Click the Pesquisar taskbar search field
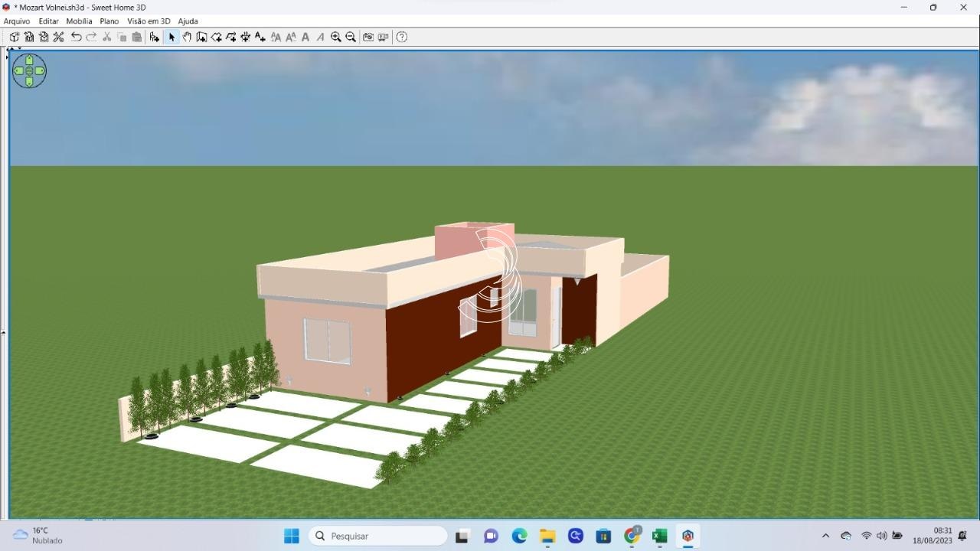 click(378, 536)
